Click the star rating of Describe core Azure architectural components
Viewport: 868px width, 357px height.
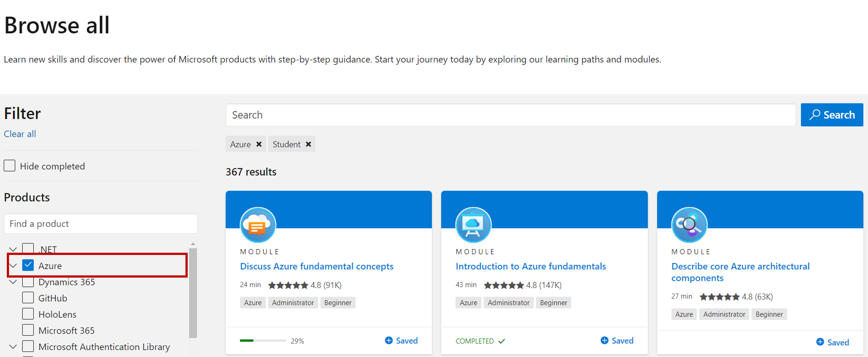[x=719, y=297]
